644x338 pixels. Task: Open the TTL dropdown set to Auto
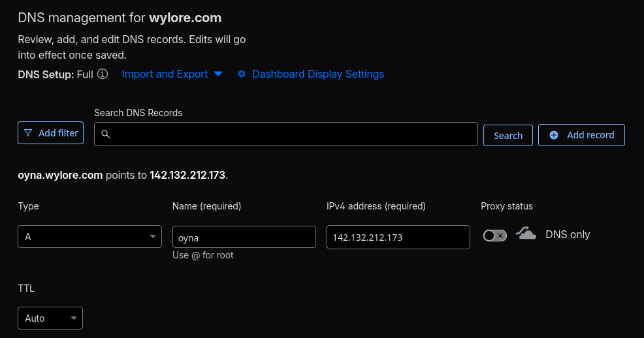[x=50, y=318]
